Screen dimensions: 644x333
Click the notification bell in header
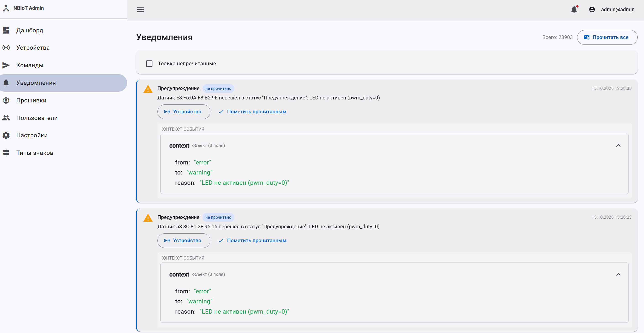coord(574,10)
